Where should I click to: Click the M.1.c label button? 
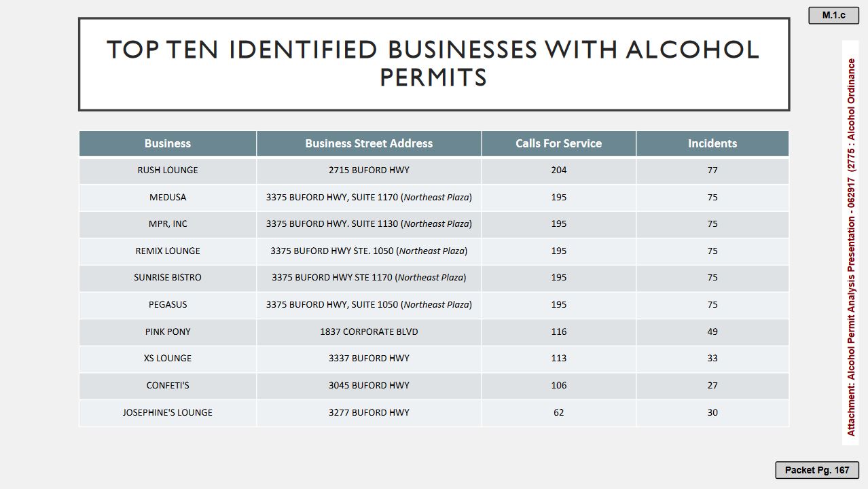[x=833, y=15]
